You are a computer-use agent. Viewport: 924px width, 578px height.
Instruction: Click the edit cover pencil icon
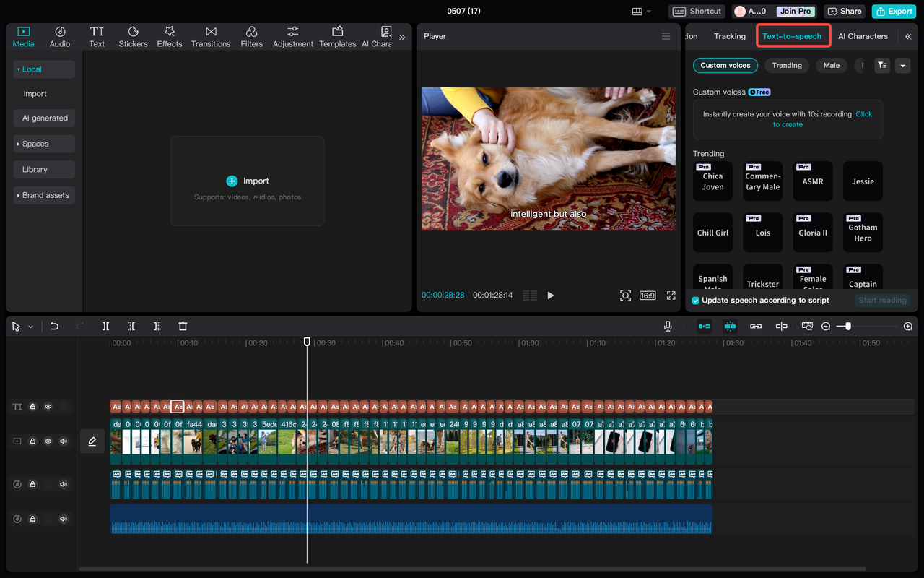(92, 441)
